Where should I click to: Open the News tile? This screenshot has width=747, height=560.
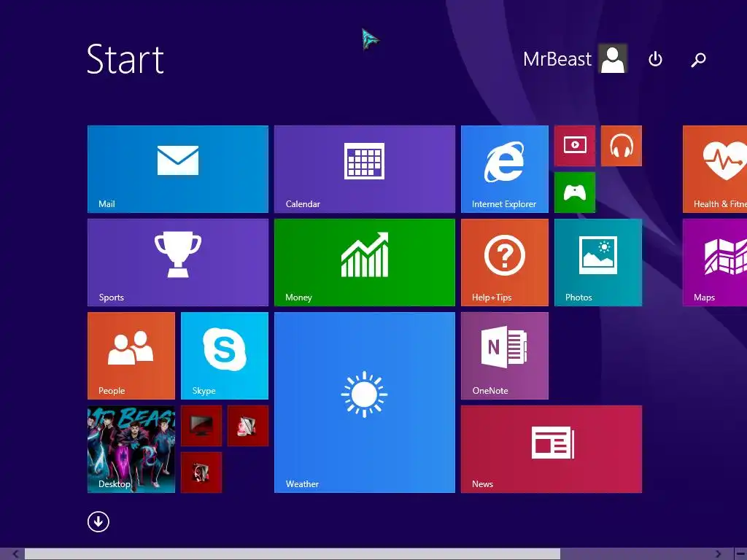click(551, 449)
